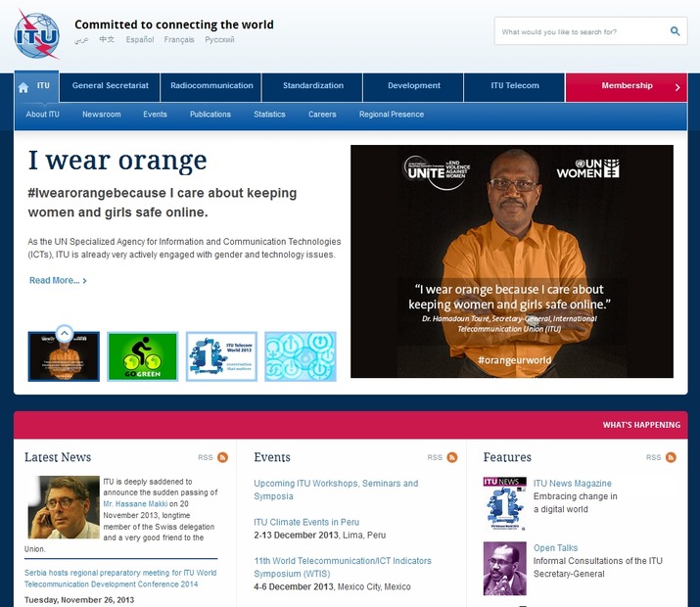
Task: Open ITU Climate Events in Peru link
Action: pyautogui.click(x=306, y=522)
